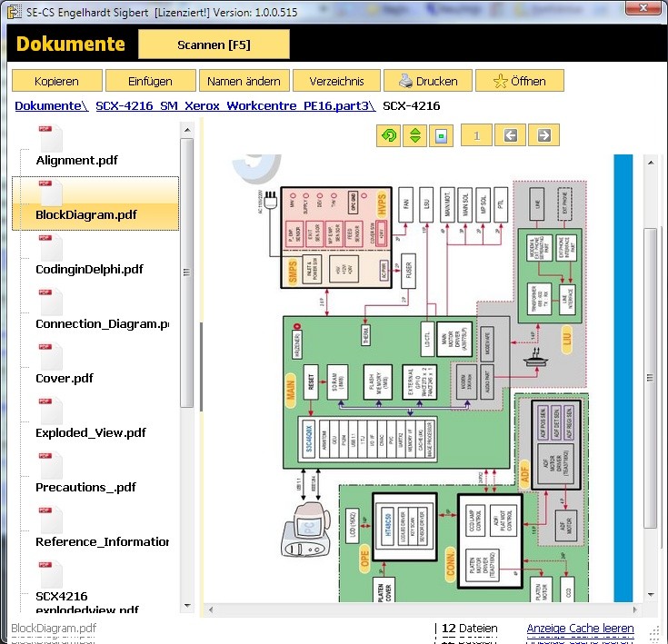Screen dimensions: 668x644
Task: Open the Verzeichnis directory button
Action: click(336, 81)
